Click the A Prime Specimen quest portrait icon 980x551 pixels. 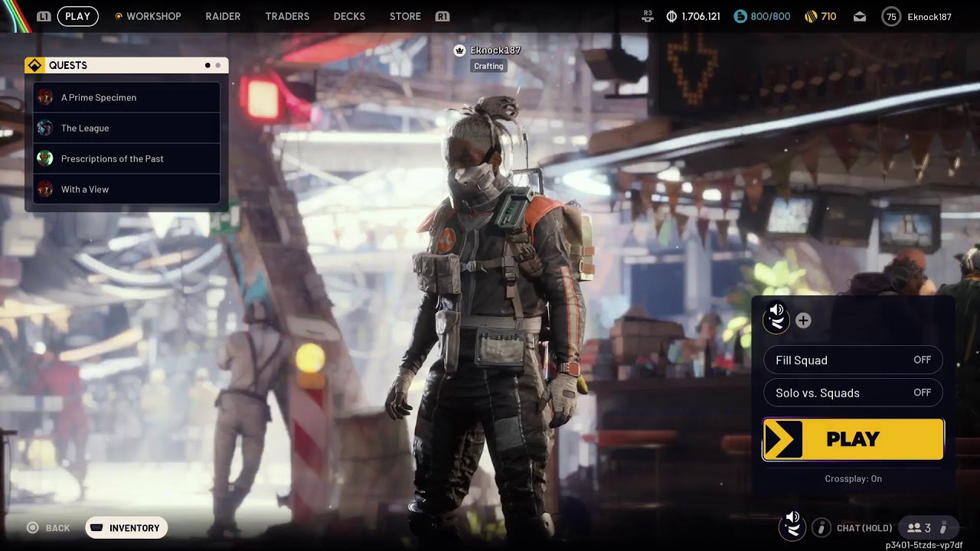45,97
